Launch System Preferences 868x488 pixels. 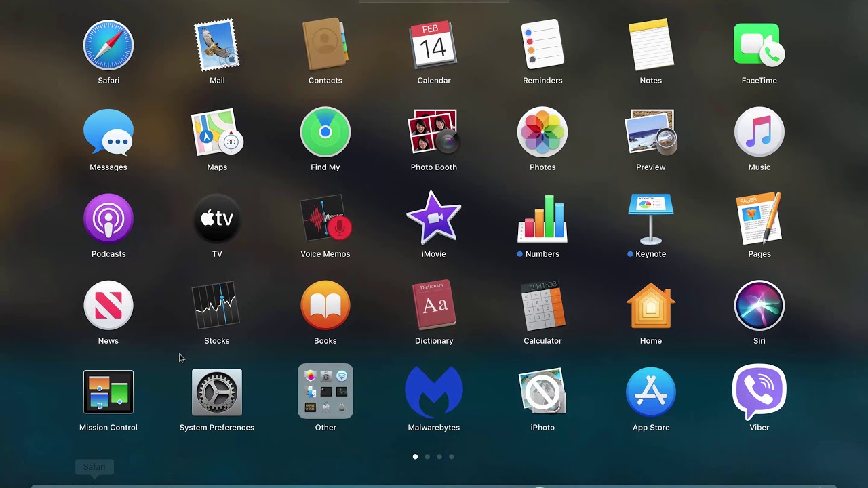[217, 392]
